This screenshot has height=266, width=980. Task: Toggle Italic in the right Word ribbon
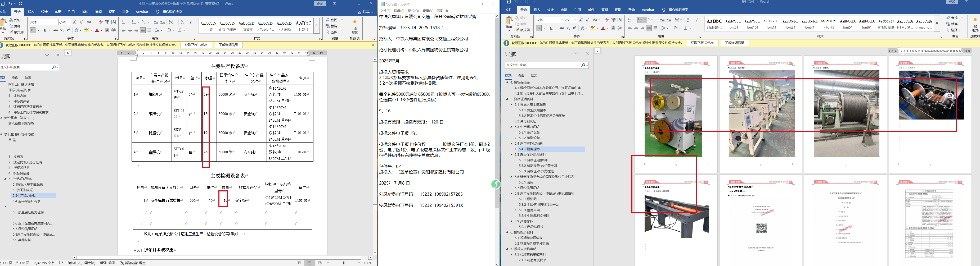[545, 28]
